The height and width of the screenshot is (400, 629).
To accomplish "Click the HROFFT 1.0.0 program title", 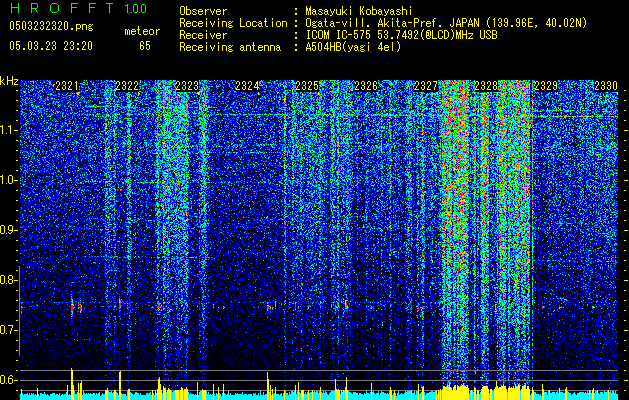I will pyautogui.click(x=78, y=8).
